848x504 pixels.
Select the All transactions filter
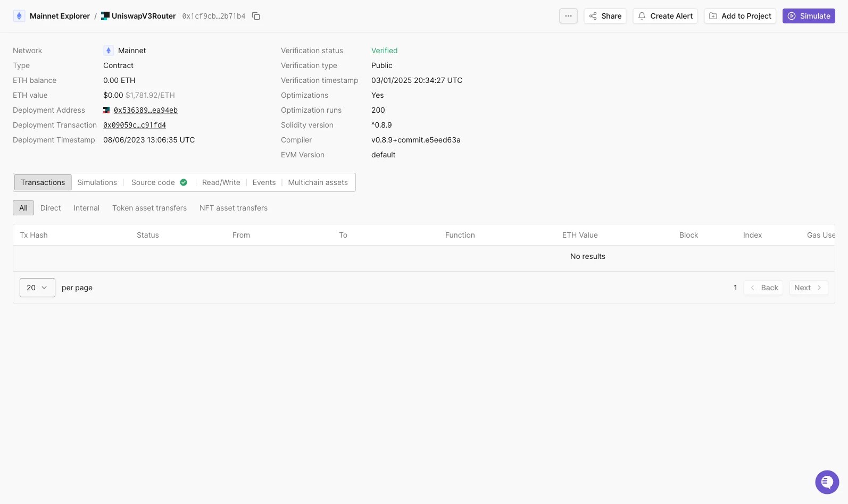point(23,208)
